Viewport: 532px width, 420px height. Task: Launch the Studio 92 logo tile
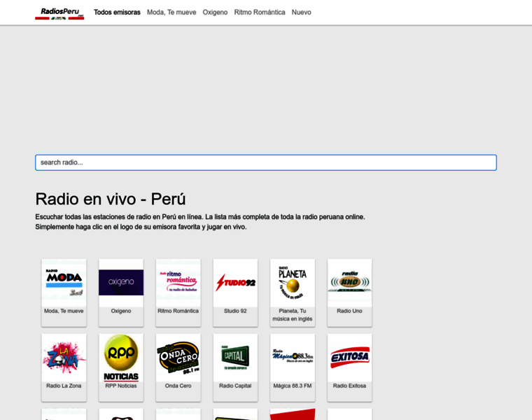pos(235,283)
